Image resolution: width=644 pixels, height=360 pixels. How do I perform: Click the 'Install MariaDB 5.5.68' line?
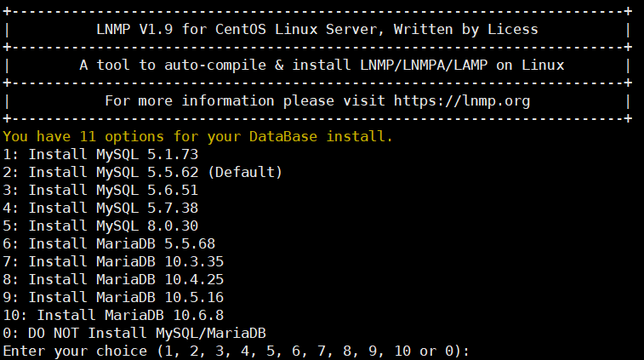109,243
